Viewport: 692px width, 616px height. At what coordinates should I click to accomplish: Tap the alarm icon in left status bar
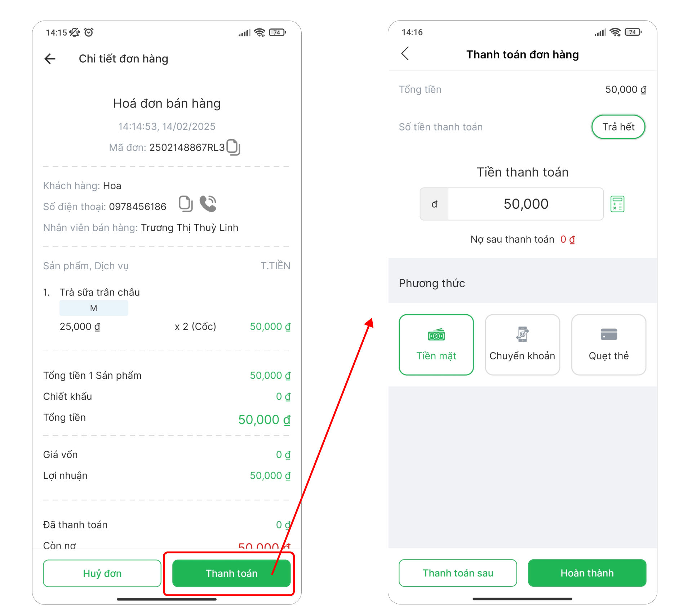pyautogui.click(x=89, y=32)
